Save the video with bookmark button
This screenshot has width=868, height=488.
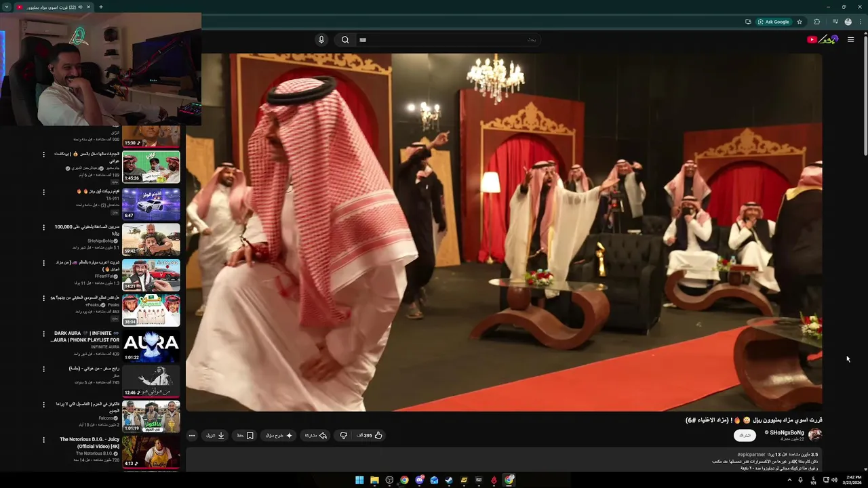click(245, 435)
